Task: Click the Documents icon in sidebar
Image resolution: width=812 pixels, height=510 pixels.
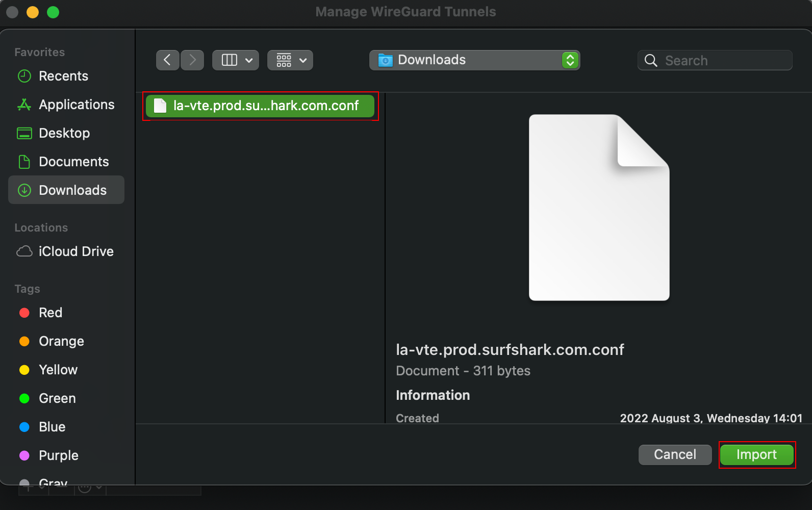Action: click(24, 162)
